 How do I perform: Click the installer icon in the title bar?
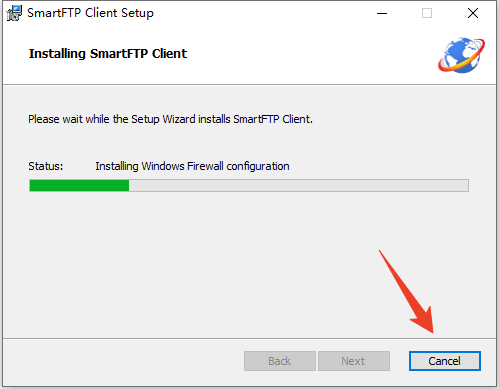pyautogui.click(x=14, y=13)
